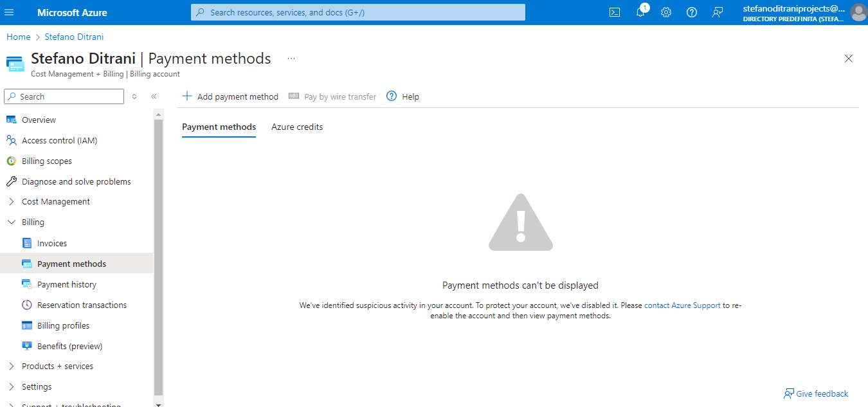Viewport: 868px width, 407px height.
Task: Click the Invoices icon
Action: [x=26, y=243]
